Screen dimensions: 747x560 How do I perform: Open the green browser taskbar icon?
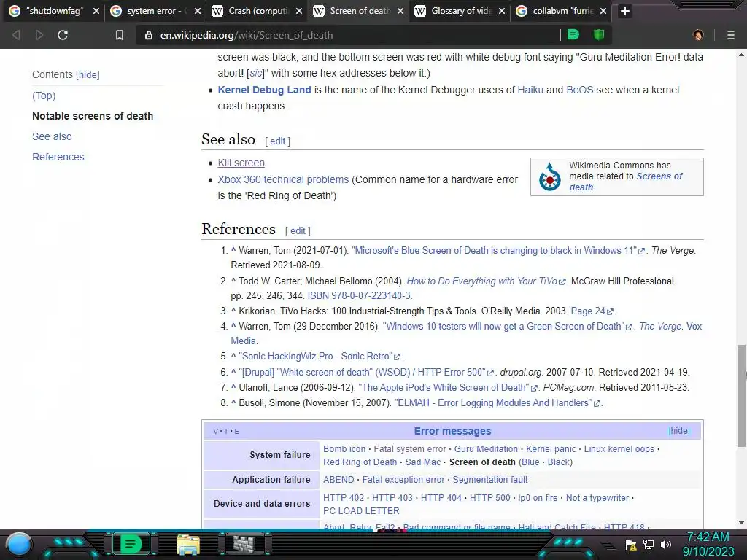(x=130, y=544)
